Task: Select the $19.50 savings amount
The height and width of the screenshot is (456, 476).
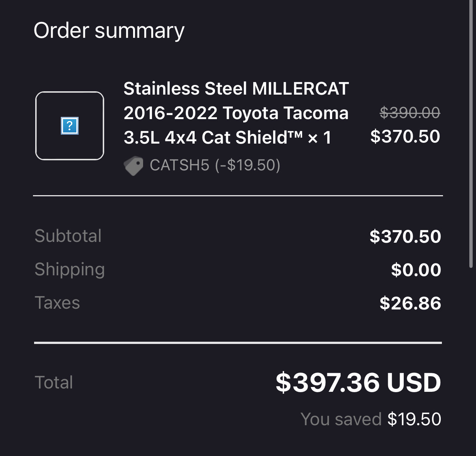Action: [414, 419]
